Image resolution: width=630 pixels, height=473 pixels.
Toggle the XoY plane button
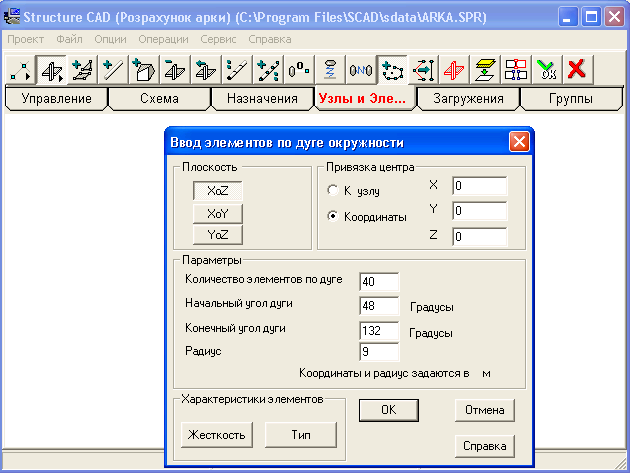point(218,213)
